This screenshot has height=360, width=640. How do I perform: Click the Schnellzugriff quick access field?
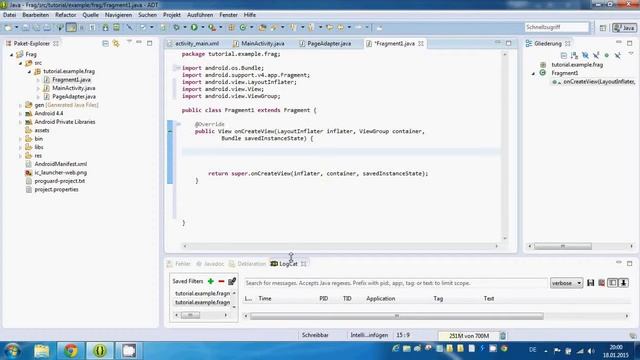click(557, 27)
